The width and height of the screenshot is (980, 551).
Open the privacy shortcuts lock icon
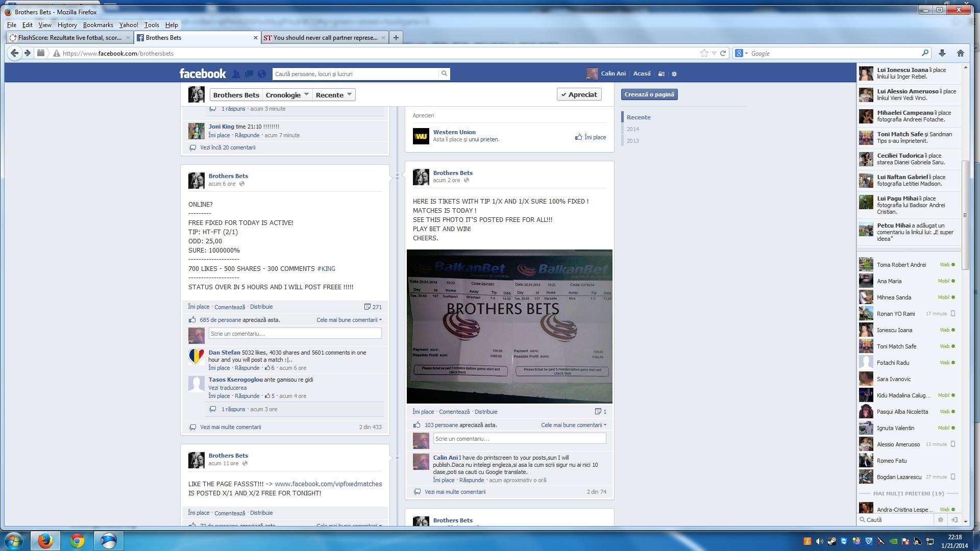tap(661, 74)
